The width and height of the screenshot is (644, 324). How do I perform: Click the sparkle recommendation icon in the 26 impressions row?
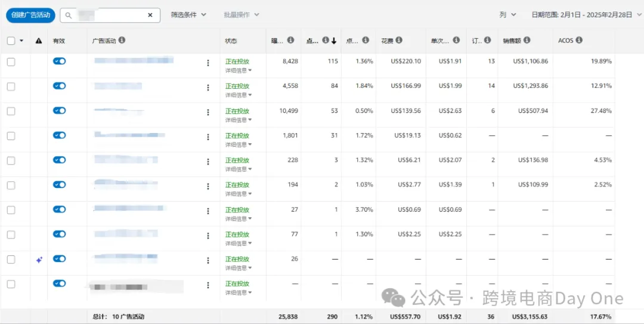pyautogui.click(x=39, y=260)
